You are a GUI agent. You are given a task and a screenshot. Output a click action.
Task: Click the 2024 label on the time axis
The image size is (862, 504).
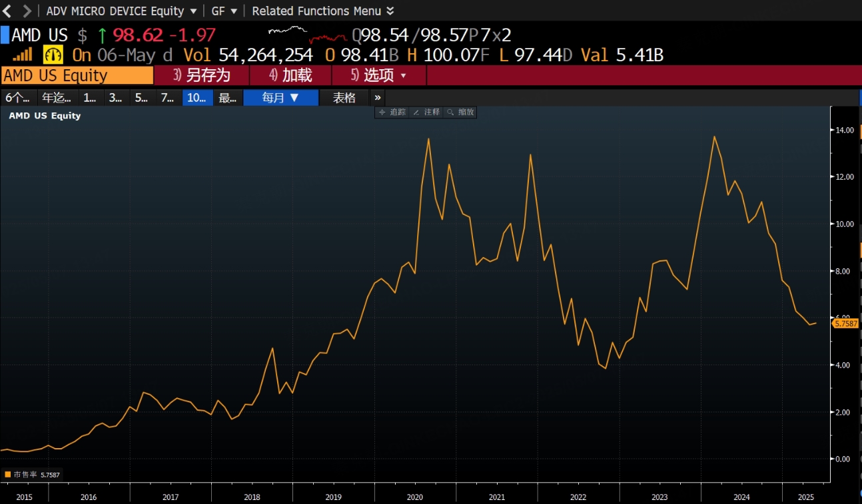[741, 497]
